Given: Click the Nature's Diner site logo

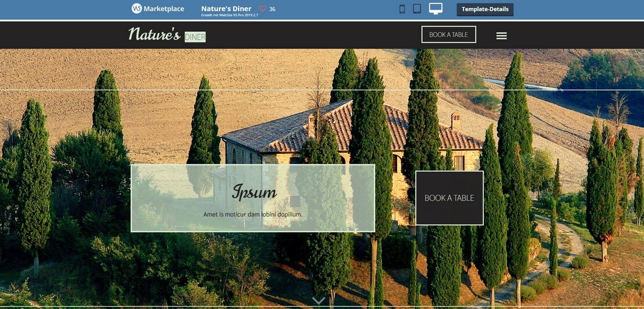Looking at the screenshot, I should (x=167, y=34).
